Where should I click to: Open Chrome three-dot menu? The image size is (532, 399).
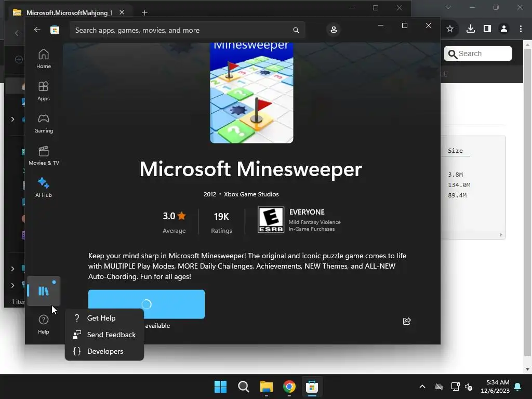[521, 29]
